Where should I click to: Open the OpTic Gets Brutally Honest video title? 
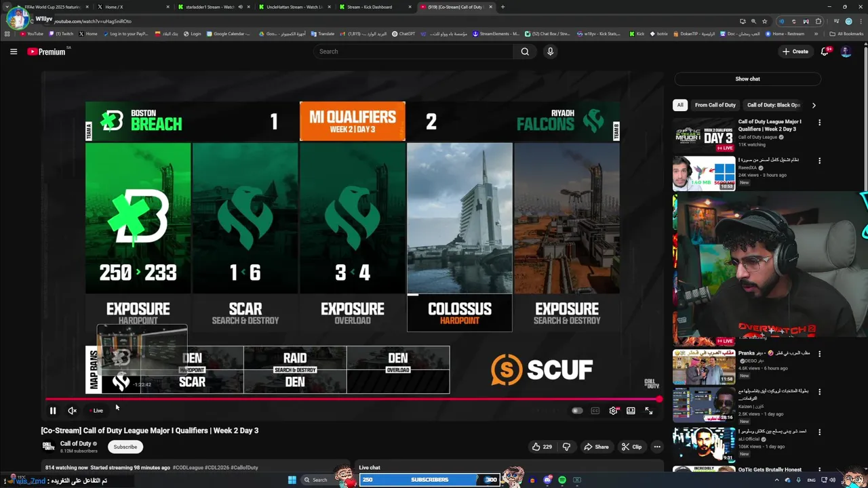(770, 470)
